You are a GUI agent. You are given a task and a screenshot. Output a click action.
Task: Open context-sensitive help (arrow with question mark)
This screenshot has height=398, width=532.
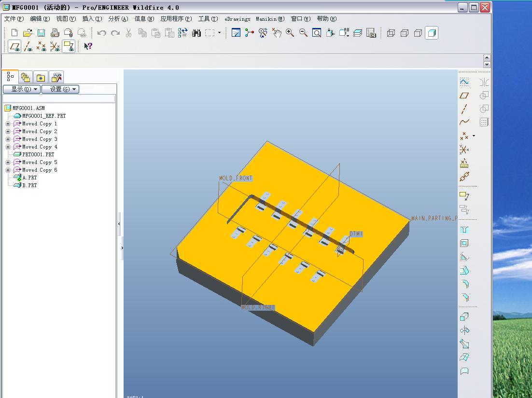(88, 46)
